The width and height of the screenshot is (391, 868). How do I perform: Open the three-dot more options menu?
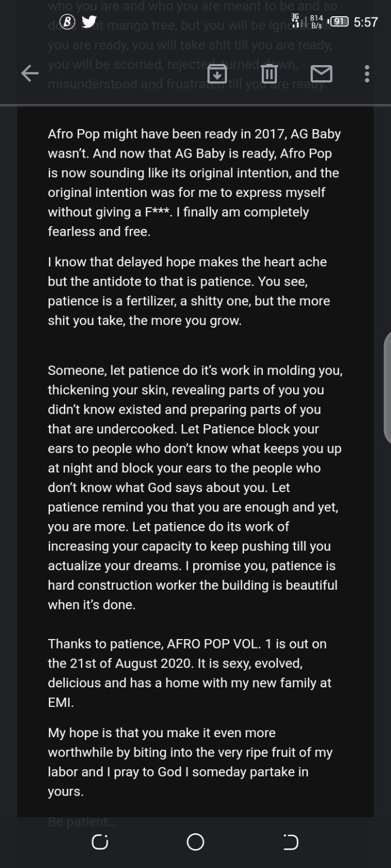click(x=367, y=74)
